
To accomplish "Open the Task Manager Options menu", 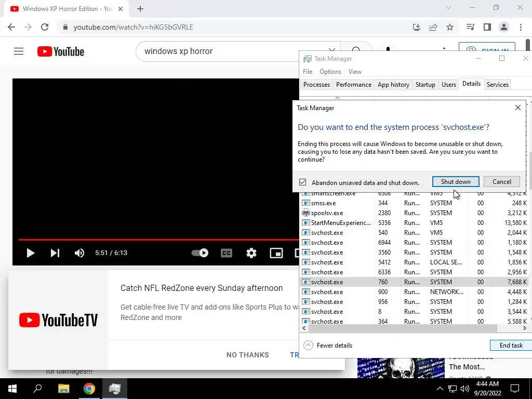I will point(330,72).
